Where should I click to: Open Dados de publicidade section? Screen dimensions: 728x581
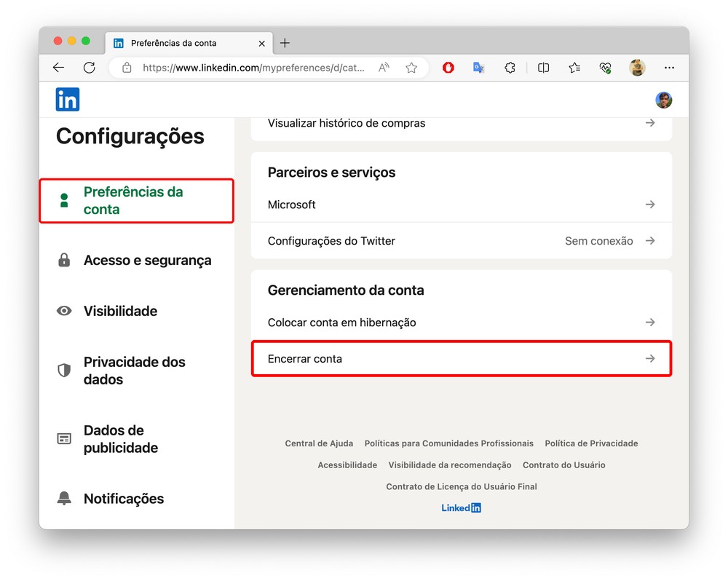108,439
